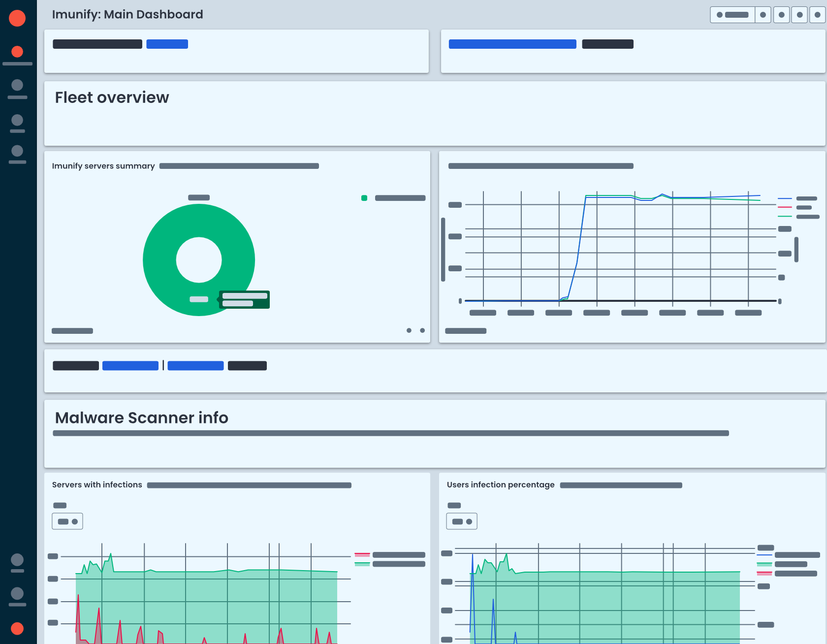The image size is (827, 644).
Task: Toggle the red series legend in Servers with infections
Action: (390, 555)
